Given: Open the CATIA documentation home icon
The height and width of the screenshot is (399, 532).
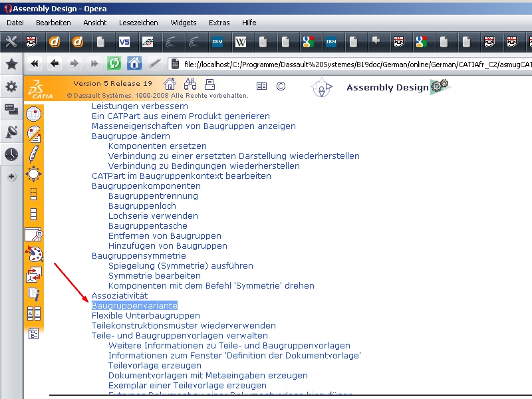Looking at the screenshot, I should (170, 84).
